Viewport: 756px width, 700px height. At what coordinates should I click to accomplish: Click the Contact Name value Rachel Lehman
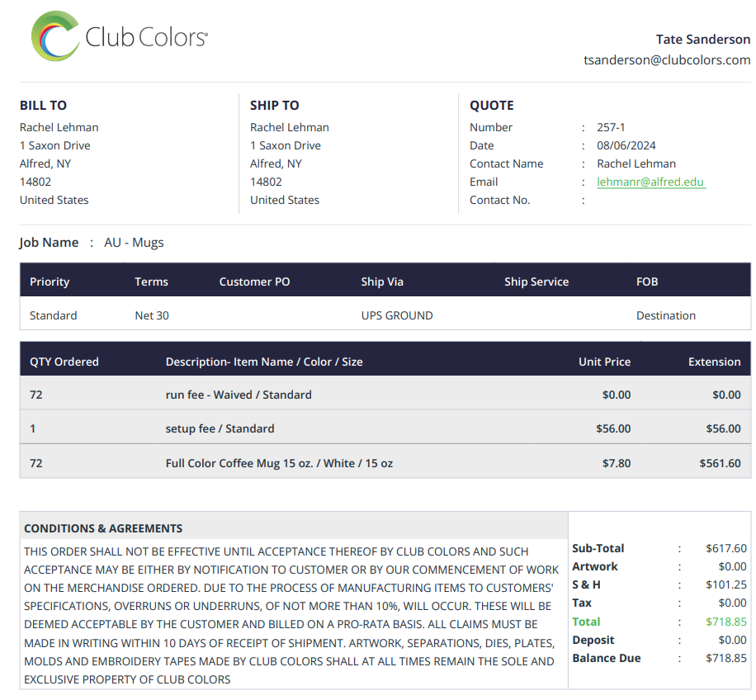click(636, 164)
